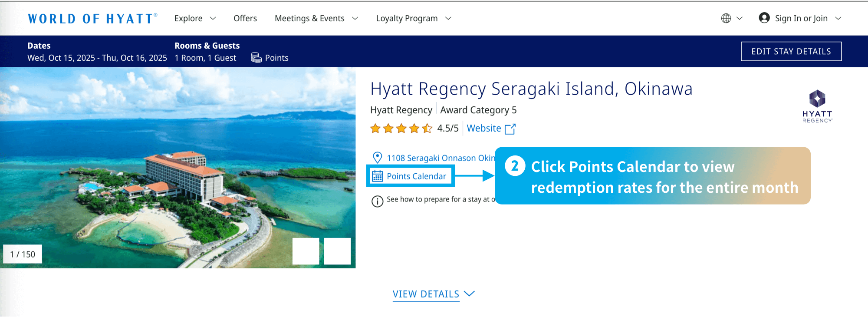Screen dimensions: 868x317
Task: Open the Website external link icon
Action: coord(511,128)
